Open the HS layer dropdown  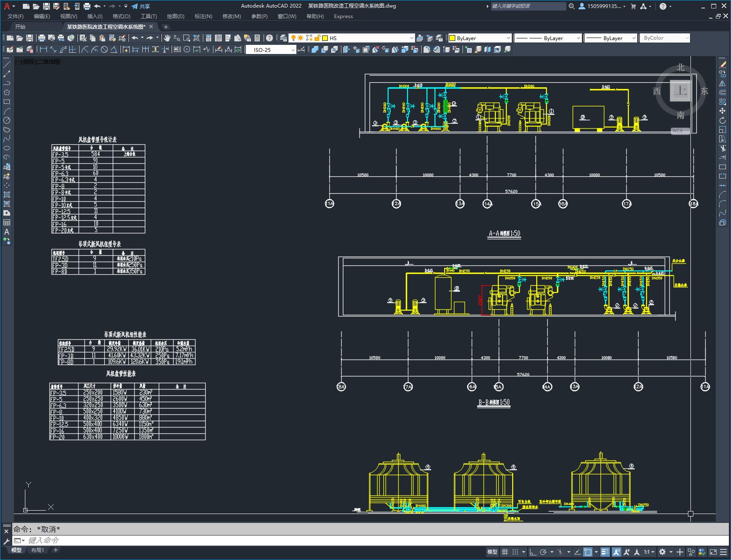[x=411, y=38]
